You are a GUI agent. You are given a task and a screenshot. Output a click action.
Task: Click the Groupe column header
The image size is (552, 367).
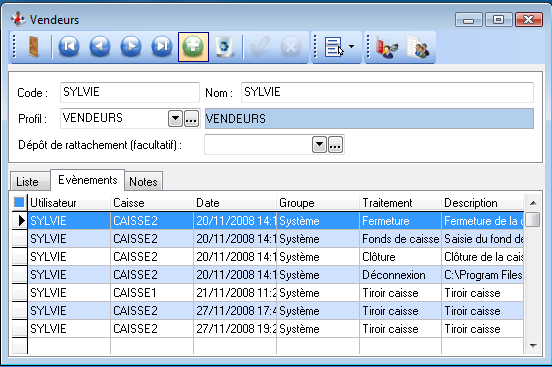point(318,203)
